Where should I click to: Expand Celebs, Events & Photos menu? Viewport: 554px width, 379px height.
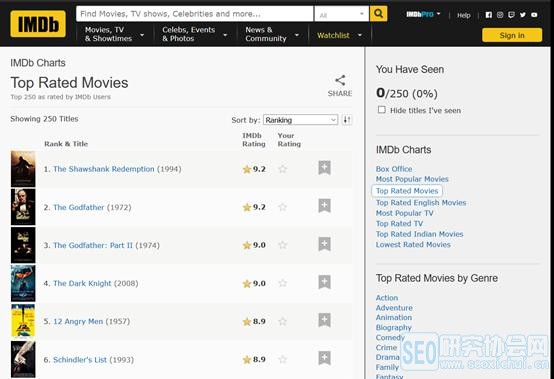click(x=194, y=34)
